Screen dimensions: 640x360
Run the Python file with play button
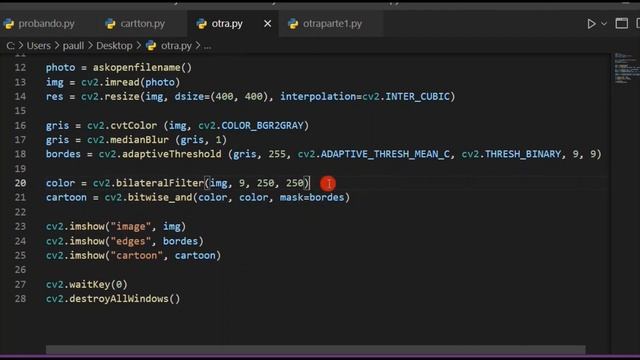(x=591, y=24)
